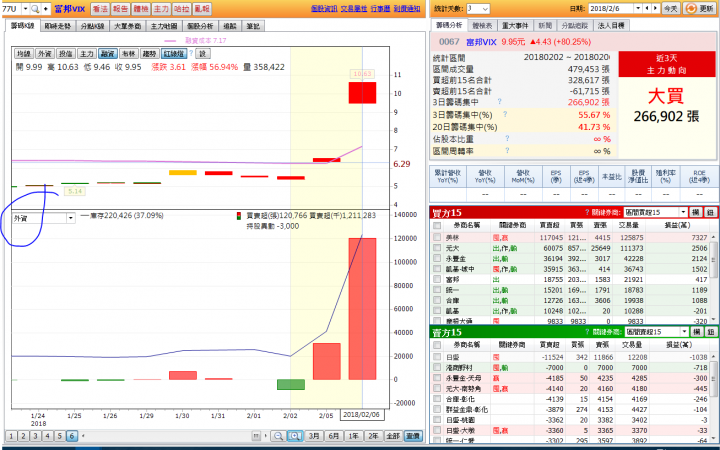This screenshot has height=450, width=720.
Task: Open the 個股資訊 link
Action: pos(324,9)
